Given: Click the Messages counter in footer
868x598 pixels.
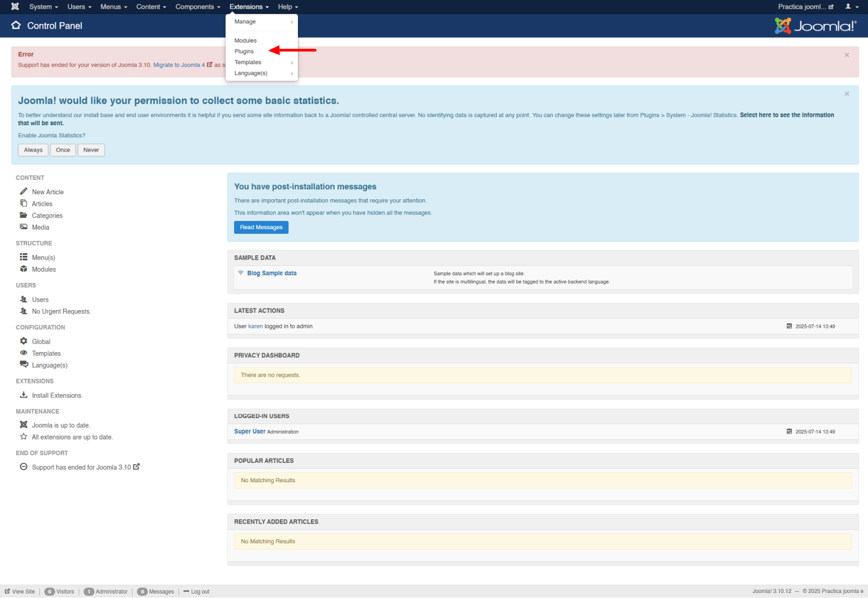Looking at the screenshot, I should [x=156, y=591].
